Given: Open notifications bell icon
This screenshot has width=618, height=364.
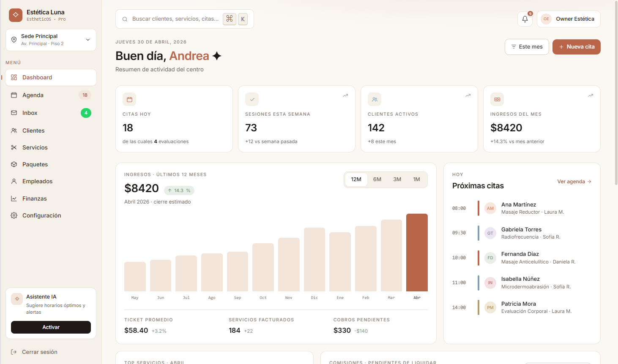Looking at the screenshot, I should tap(525, 19).
